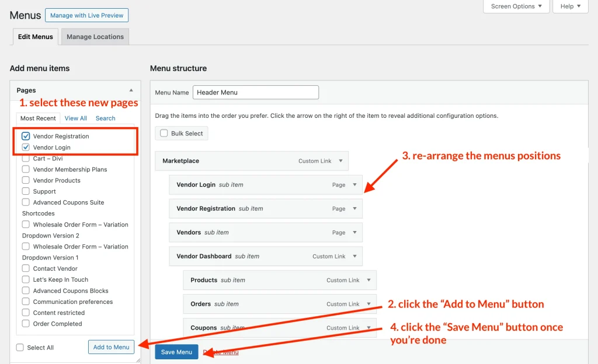Enable the Bulk Select checkbox
The width and height of the screenshot is (598, 364).
click(x=164, y=134)
